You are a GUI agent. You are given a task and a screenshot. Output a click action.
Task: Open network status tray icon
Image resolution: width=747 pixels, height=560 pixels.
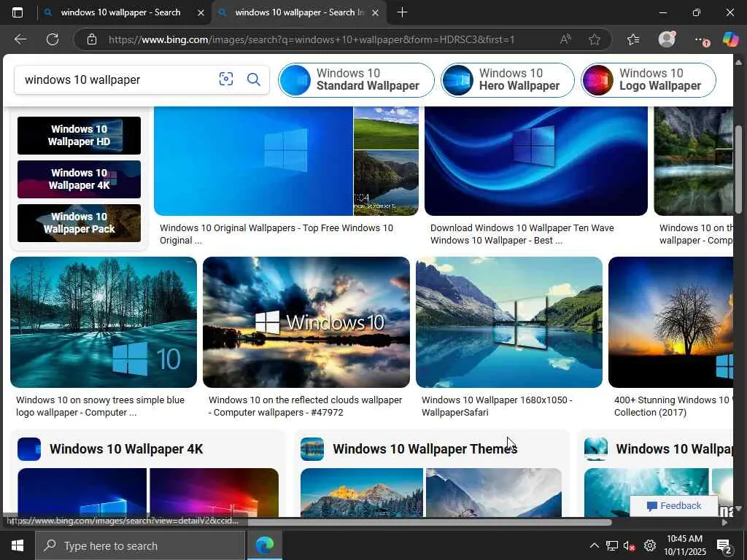[612, 545]
